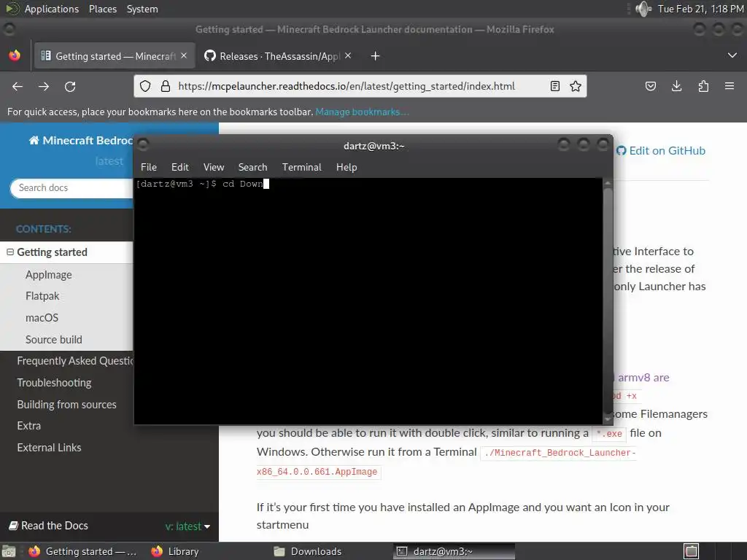
Task: Open Firefox downloads panel
Action: pyautogui.click(x=676, y=86)
